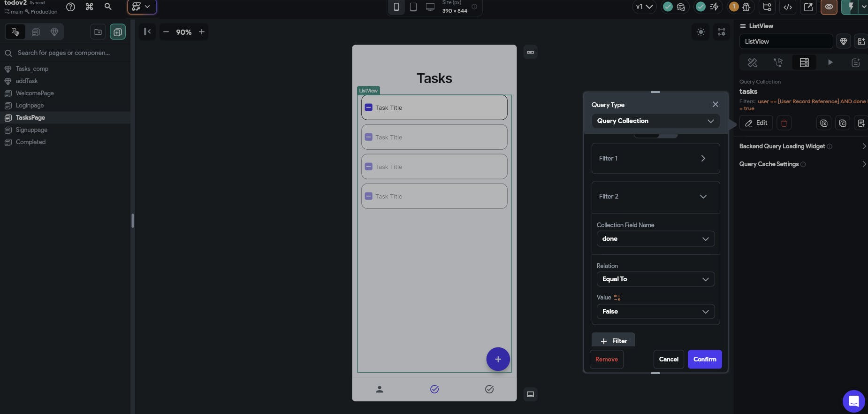The height and width of the screenshot is (414, 868).
Task: Open the v1 version dropdown
Action: [x=644, y=7]
